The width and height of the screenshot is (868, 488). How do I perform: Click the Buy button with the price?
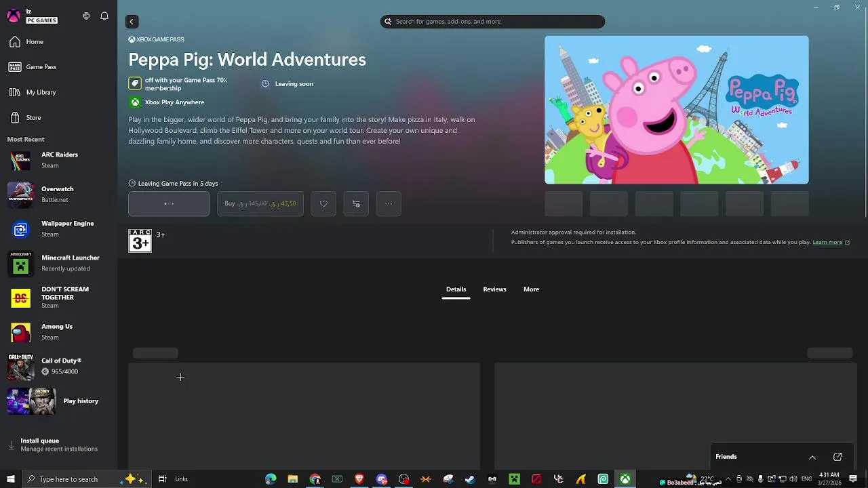pyautogui.click(x=260, y=203)
